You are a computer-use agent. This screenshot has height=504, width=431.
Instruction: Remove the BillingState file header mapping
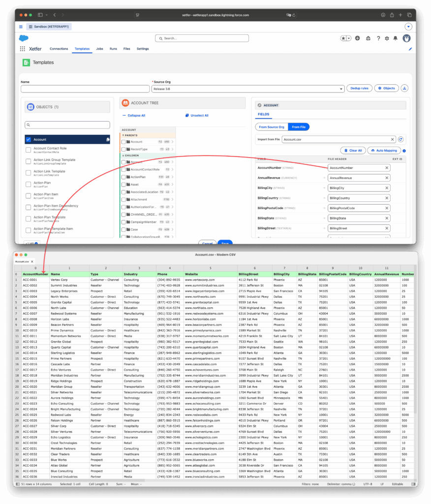[x=387, y=218]
